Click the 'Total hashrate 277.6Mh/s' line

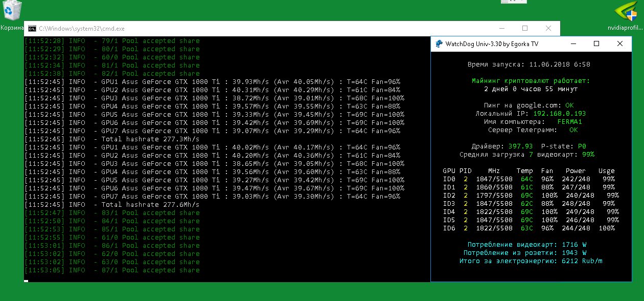coord(112,205)
